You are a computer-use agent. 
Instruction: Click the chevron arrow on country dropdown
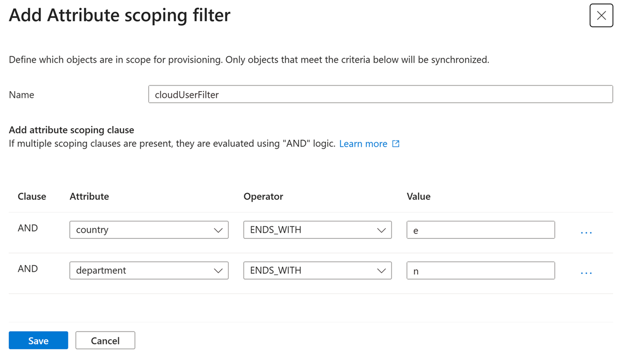coord(218,230)
